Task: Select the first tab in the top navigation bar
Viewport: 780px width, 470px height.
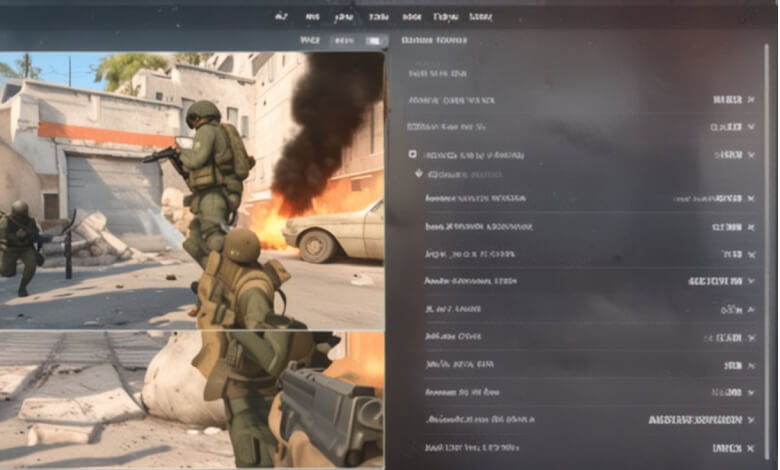Action: 281,17
